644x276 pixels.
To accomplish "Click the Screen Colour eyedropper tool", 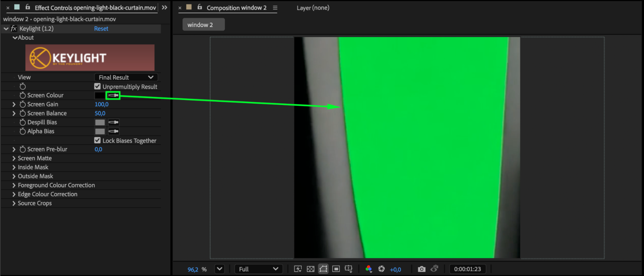I will coord(113,95).
